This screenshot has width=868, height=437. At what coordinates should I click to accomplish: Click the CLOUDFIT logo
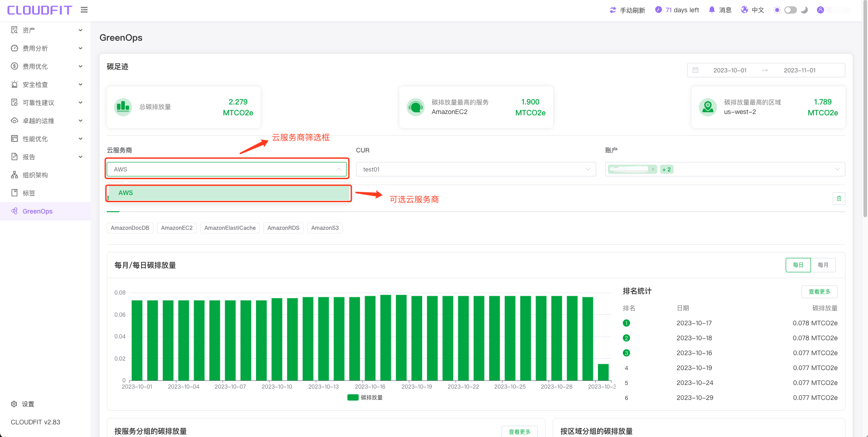[39, 10]
